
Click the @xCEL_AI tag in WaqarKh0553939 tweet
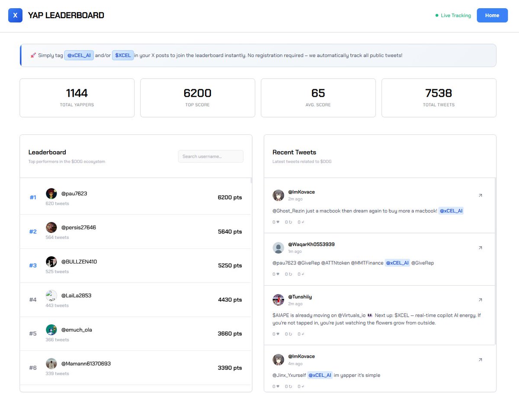pyautogui.click(x=397, y=263)
